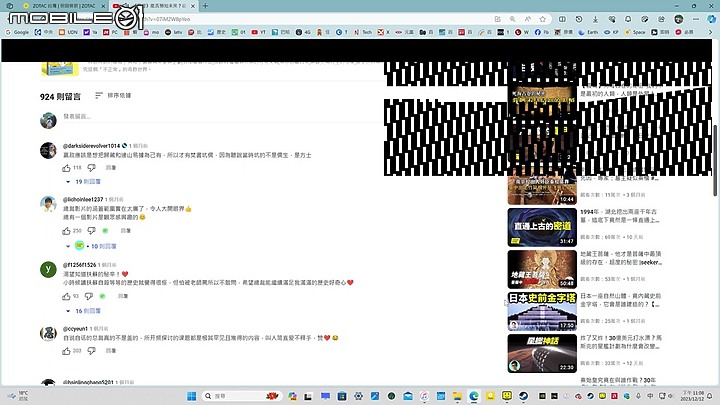Close the ZOTAC browser tab
The height and width of the screenshot is (405, 720).
pyautogui.click(x=103, y=6)
